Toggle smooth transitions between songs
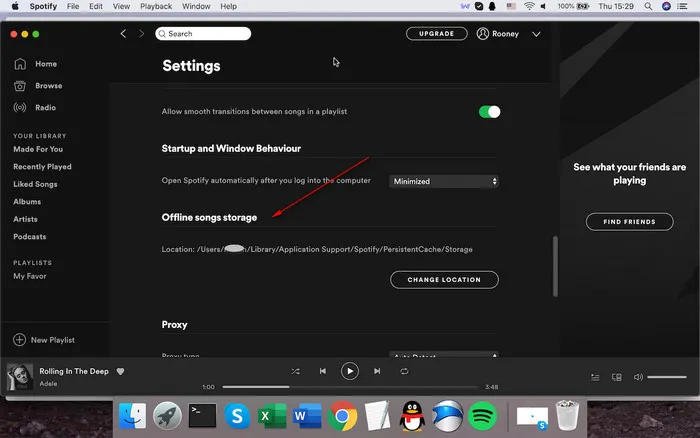The image size is (700, 438). click(489, 112)
